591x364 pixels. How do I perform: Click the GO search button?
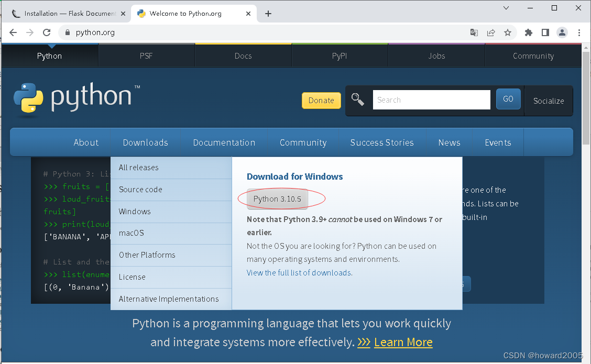click(x=508, y=99)
